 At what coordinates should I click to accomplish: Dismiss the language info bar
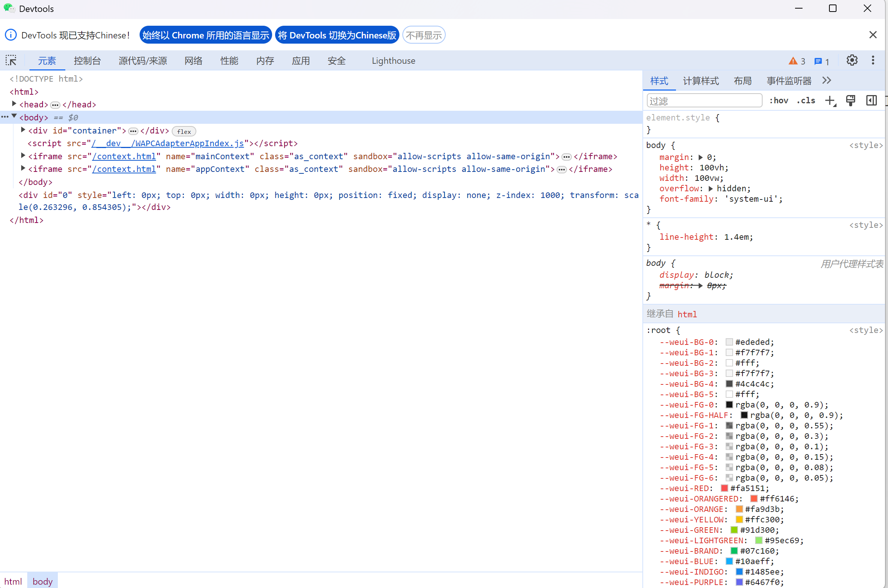click(873, 35)
